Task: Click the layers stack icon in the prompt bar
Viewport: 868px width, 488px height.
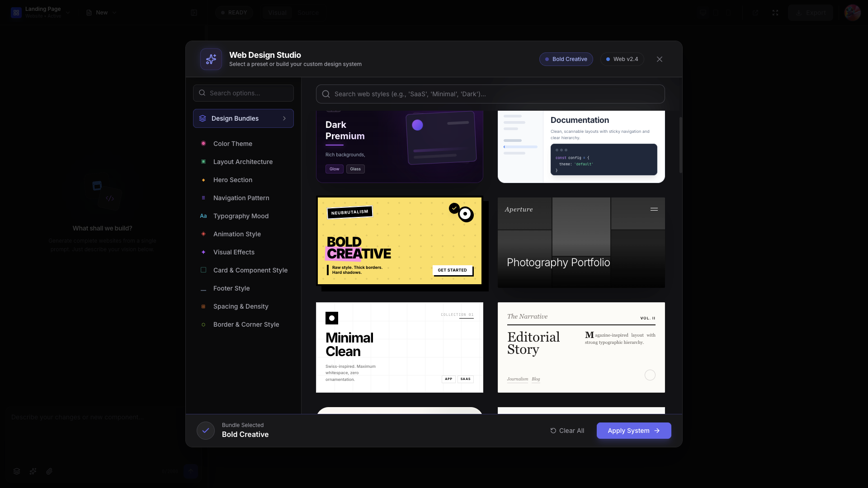Action: pos(16,471)
